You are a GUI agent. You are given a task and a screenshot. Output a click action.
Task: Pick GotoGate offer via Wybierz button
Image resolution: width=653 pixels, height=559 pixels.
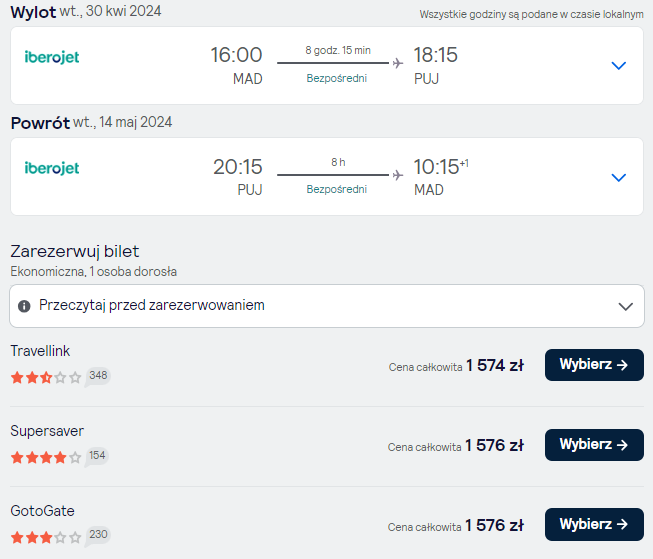click(x=594, y=524)
